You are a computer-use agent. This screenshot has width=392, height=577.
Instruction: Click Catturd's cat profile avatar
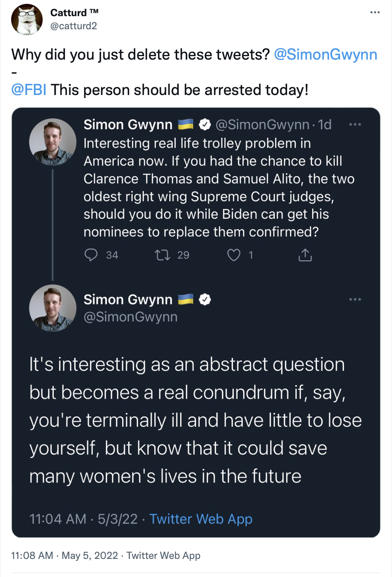pyautogui.click(x=27, y=20)
